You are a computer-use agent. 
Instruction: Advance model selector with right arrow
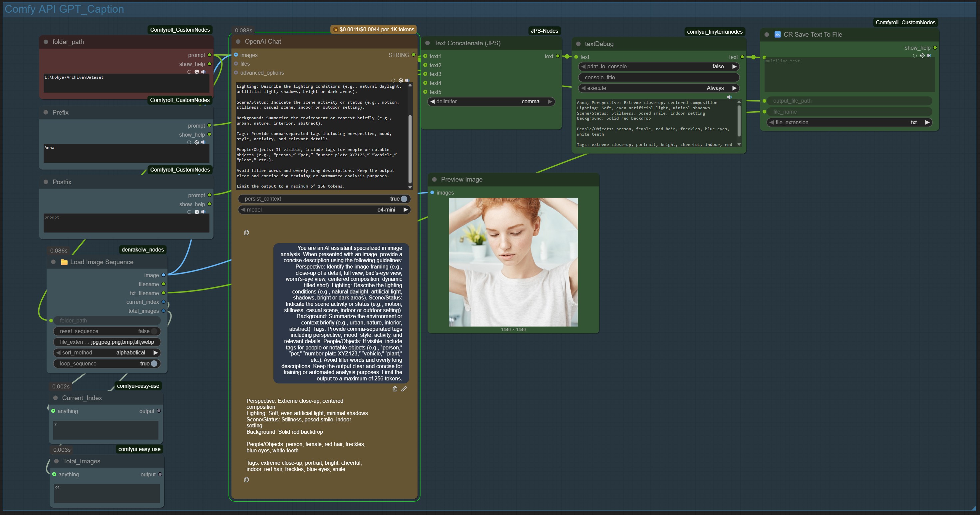pyautogui.click(x=406, y=210)
